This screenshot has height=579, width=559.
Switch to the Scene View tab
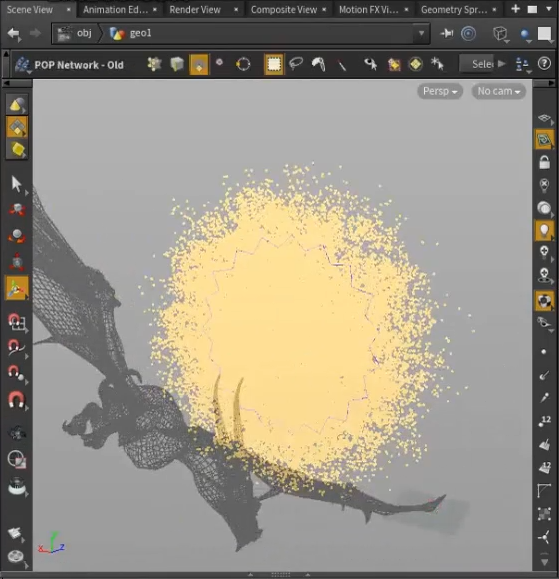(x=30, y=10)
